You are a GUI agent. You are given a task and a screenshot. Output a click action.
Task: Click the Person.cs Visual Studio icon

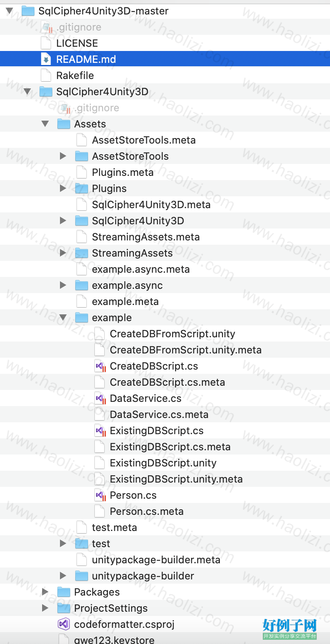coord(100,495)
